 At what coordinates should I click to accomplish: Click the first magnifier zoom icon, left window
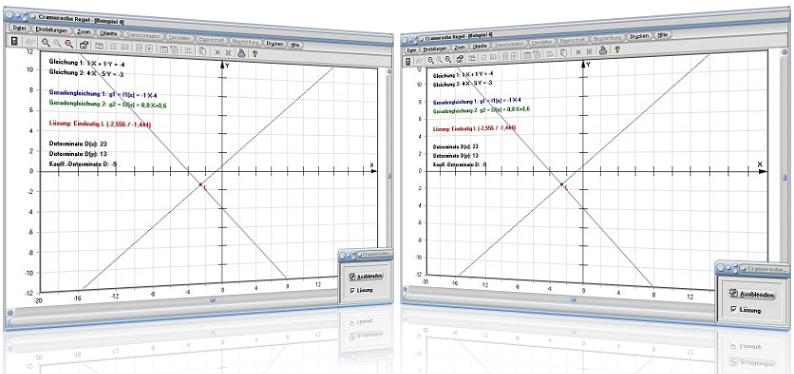(46, 43)
